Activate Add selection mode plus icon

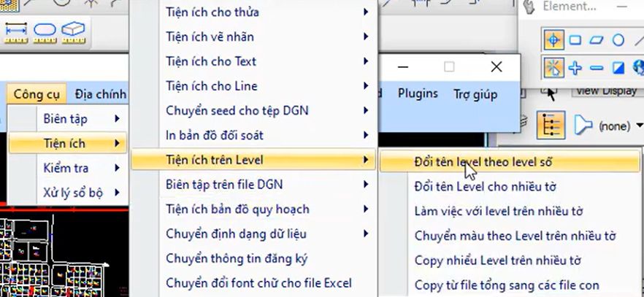pos(575,68)
